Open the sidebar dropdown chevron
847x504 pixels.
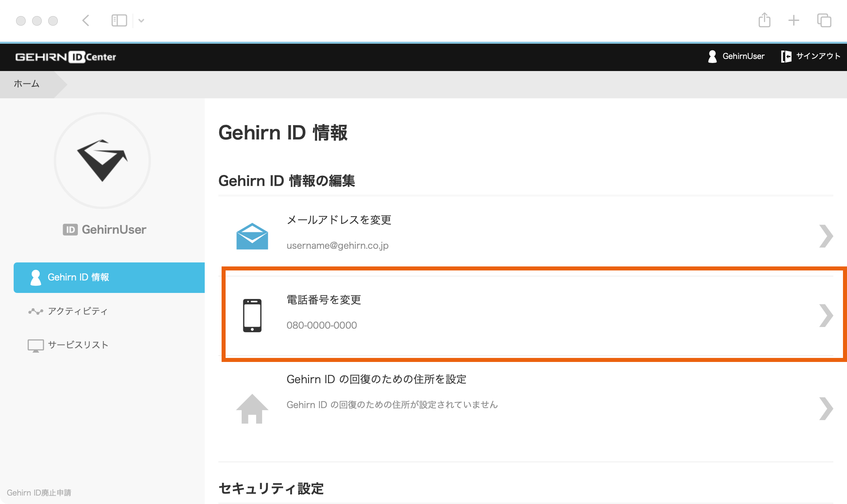pyautogui.click(x=141, y=20)
